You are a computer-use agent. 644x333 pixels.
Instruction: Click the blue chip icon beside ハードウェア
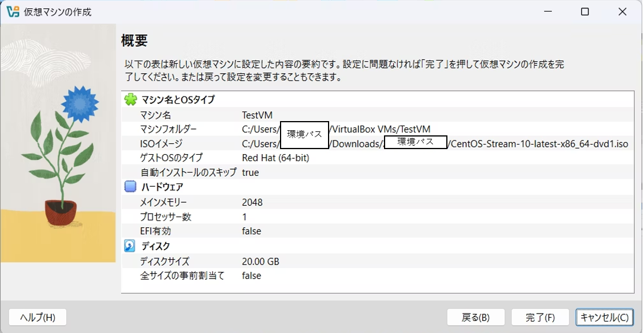(130, 187)
